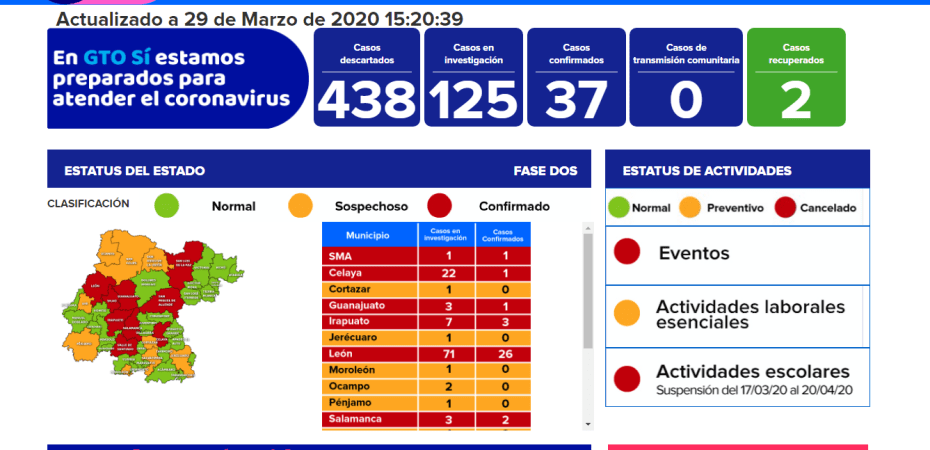Click the red Confirmado legend circle
Viewport: 930px width, 450px height.
click(439, 206)
